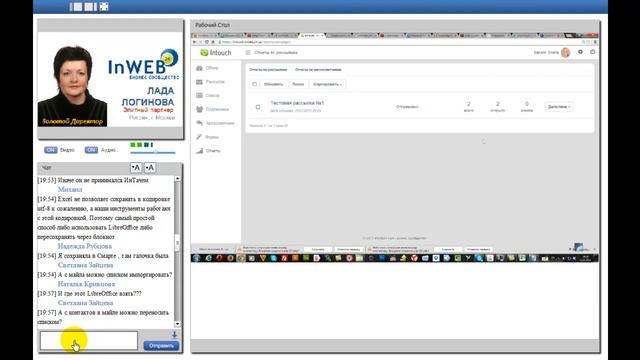
Task: Click the chat scrollbar thumb
Action: click(177, 242)
